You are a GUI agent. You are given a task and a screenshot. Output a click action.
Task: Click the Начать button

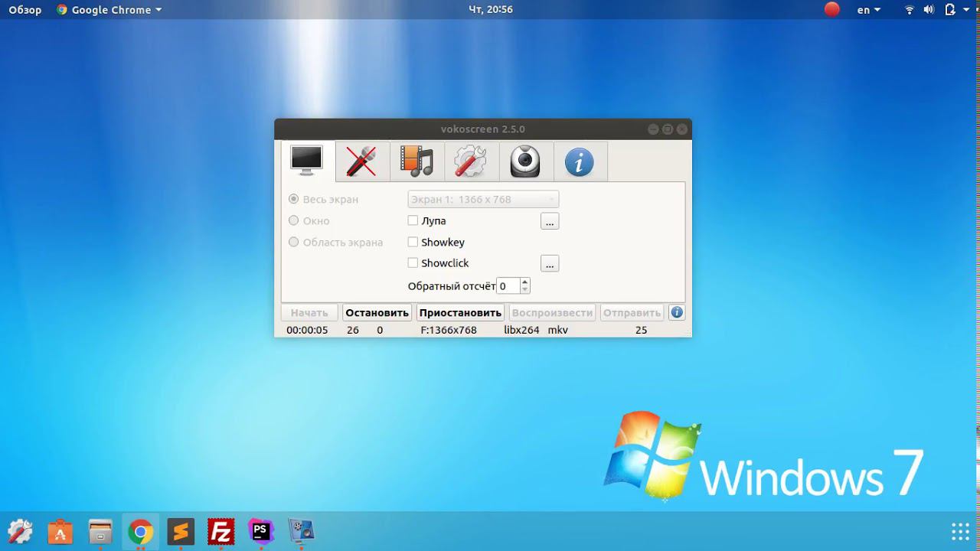coord(309,312)
